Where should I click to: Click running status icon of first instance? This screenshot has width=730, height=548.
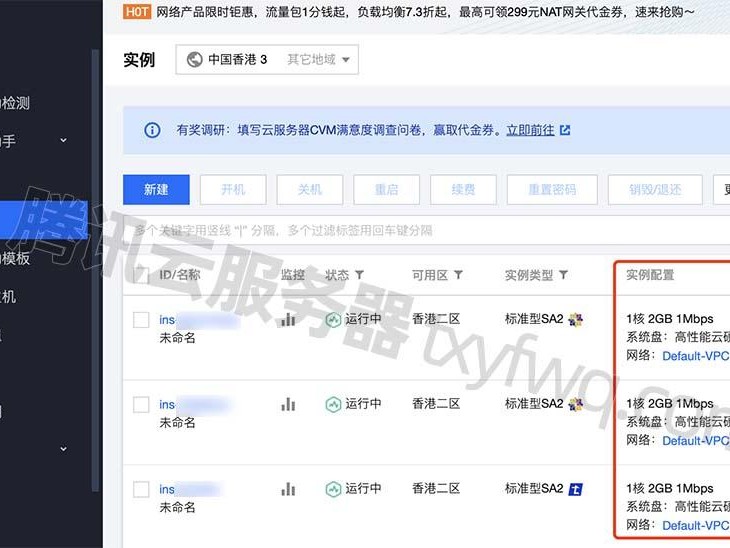point(333,320)
